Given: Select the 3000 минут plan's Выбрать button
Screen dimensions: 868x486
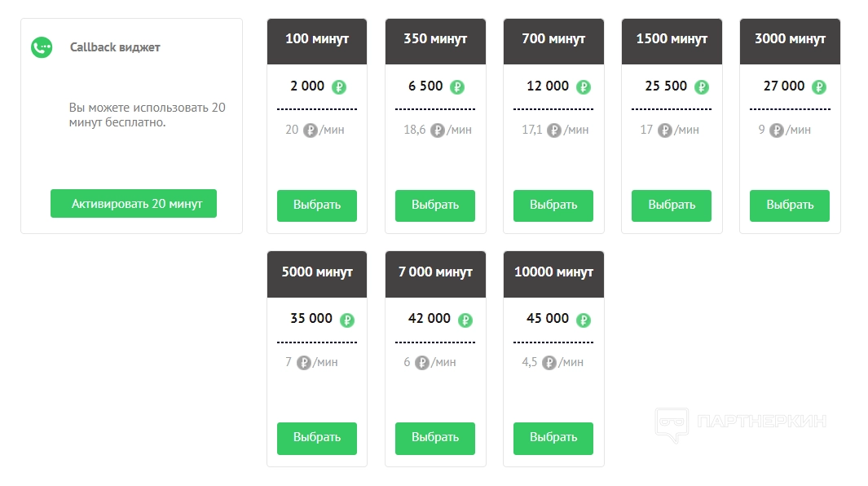Looking at the screenshot, I should point(790,205).
